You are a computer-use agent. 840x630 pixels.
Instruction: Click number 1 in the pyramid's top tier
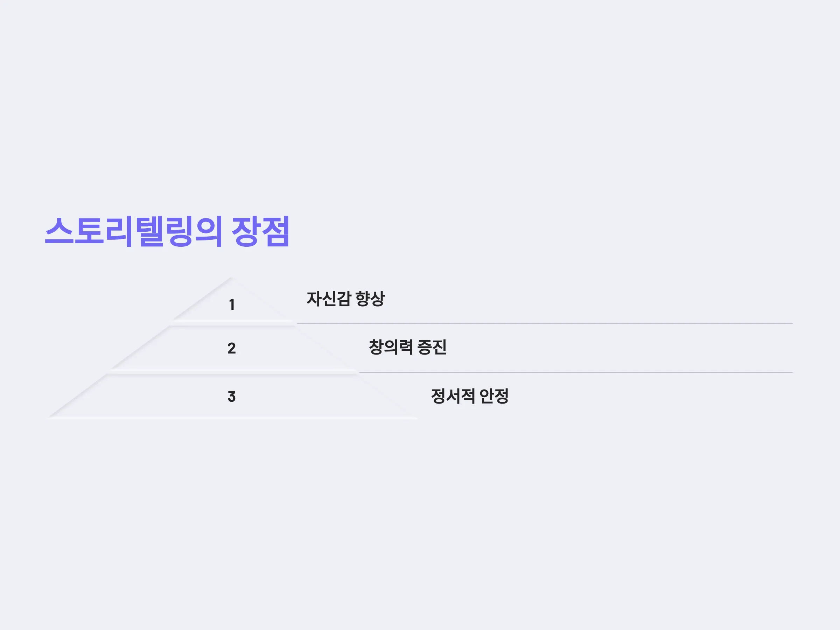pyautogui.click(x=232, y=305)
